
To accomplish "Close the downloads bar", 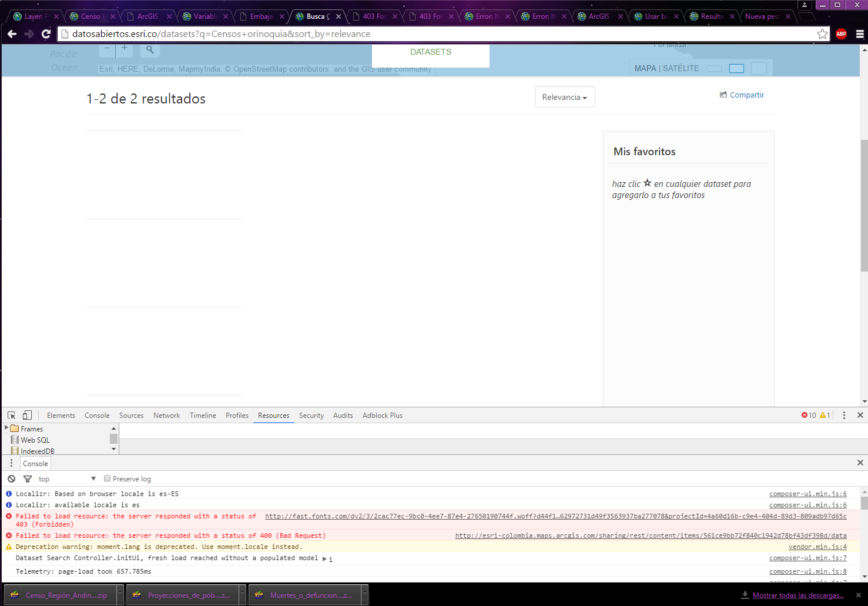I will 858,595.
